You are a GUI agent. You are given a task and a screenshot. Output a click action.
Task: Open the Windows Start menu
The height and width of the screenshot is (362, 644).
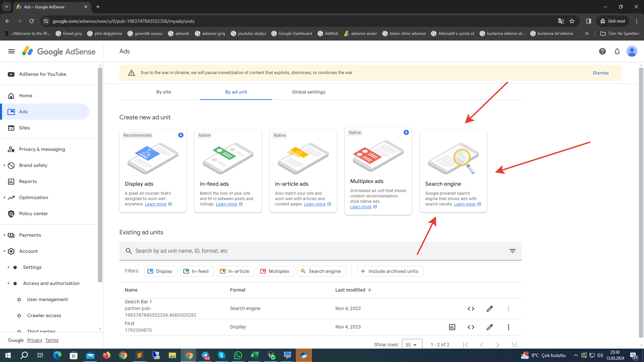point(8,355)
